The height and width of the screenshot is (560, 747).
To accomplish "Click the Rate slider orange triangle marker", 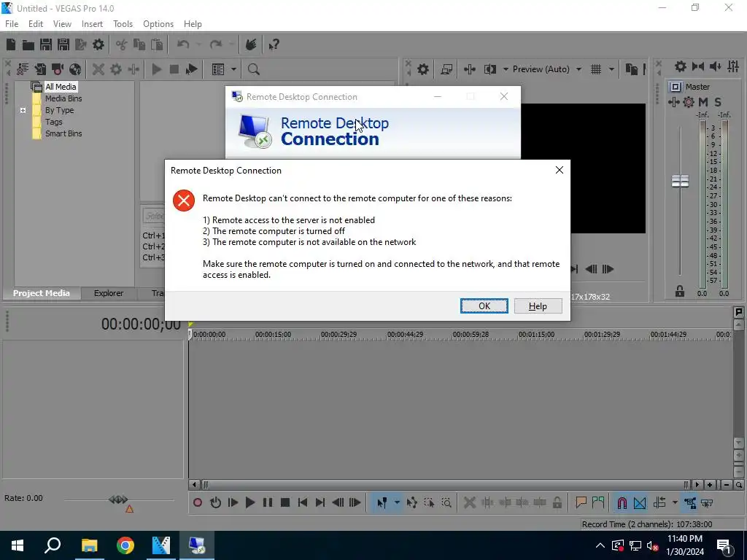I will point(129,509).
